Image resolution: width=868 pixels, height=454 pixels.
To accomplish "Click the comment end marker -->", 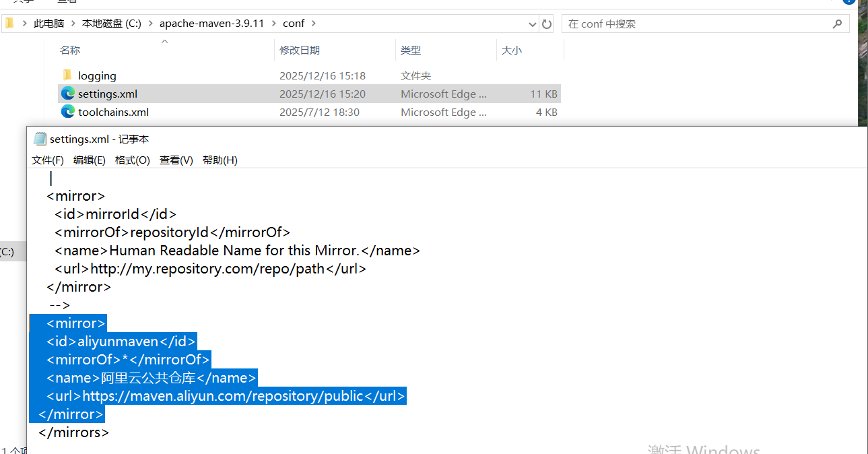I will pos(59,305).
